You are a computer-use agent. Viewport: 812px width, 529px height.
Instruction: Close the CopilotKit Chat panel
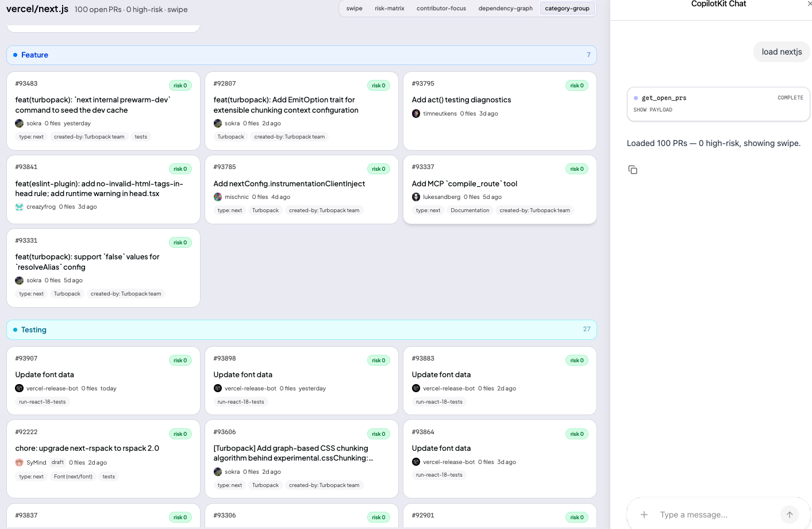(x=809, y=4)
